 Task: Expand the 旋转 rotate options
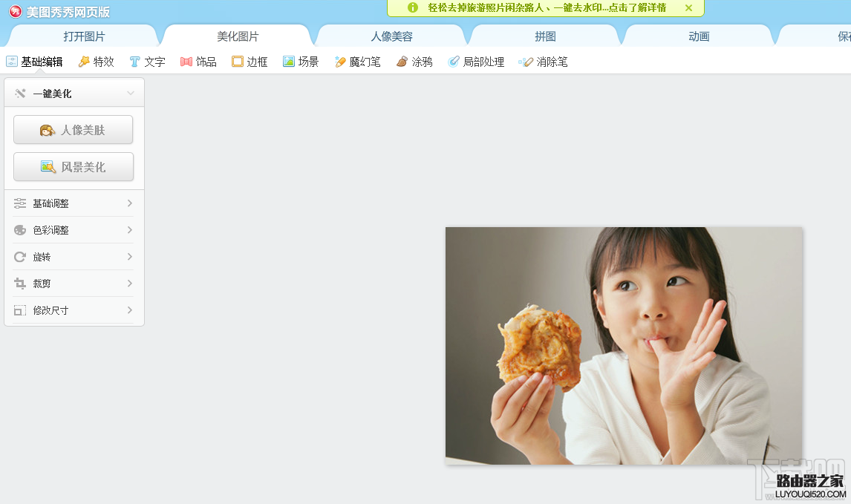pyautogui.click(x=72, y=256)
